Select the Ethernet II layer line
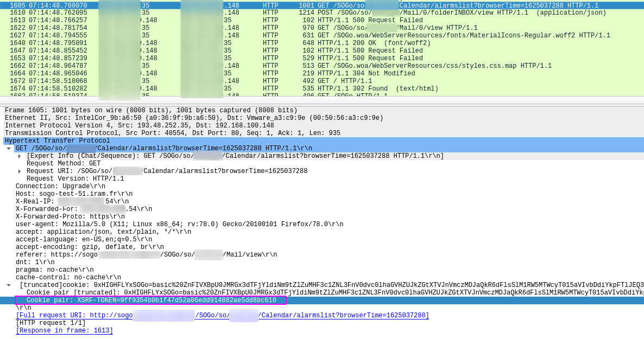644x339 pixels. point(194,118)
